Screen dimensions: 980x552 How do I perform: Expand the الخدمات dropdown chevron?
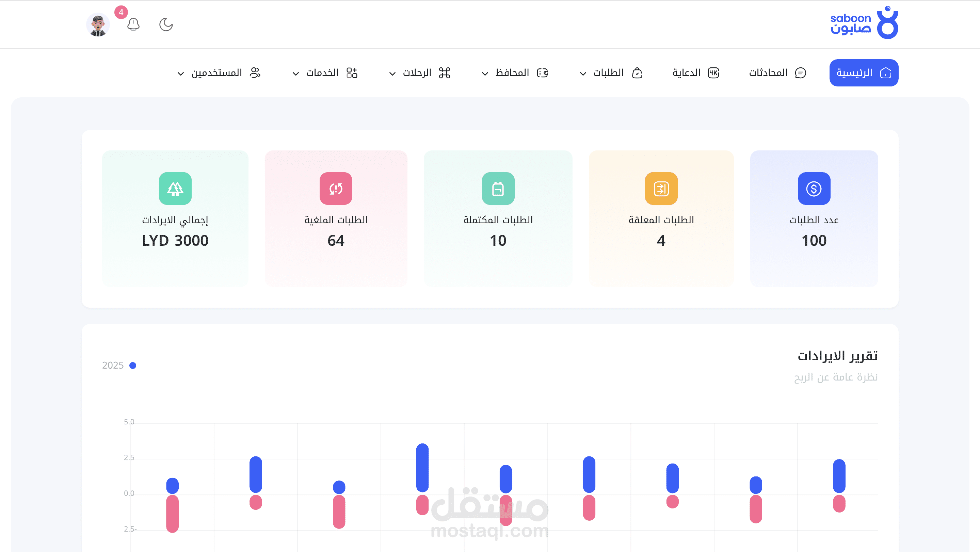[295, 74]
